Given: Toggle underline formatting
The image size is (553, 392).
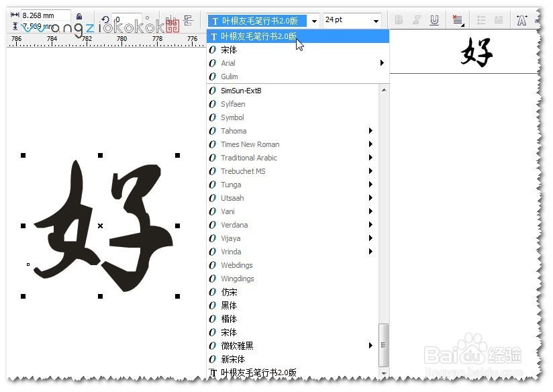Looking at the screenshot, I should [435, 20].
